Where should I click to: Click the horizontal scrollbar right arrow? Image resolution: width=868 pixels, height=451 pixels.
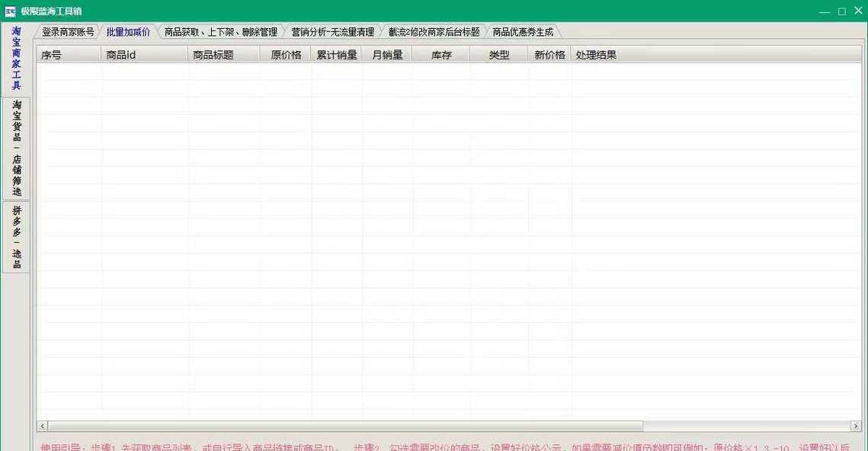856,426
